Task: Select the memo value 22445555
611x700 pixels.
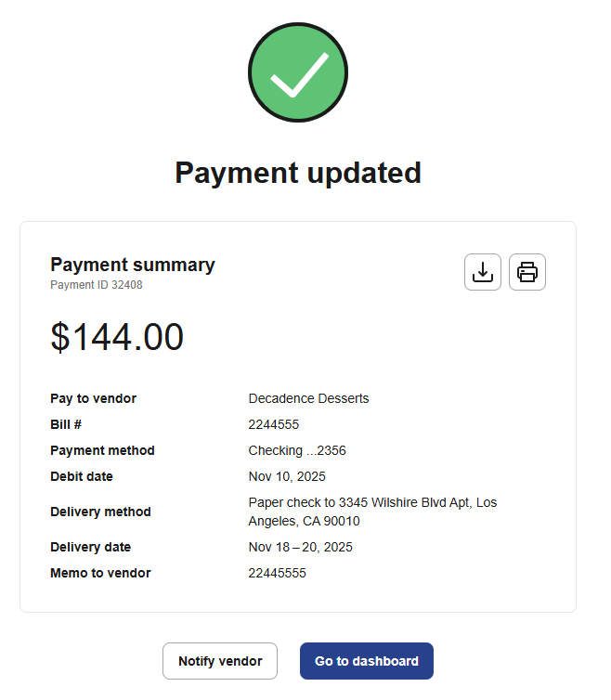Action: point(278,573)
